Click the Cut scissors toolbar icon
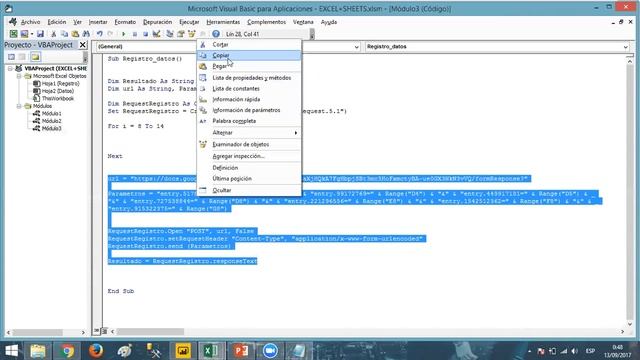The height and width of the screenshot is (360, 640). point(53,34)
